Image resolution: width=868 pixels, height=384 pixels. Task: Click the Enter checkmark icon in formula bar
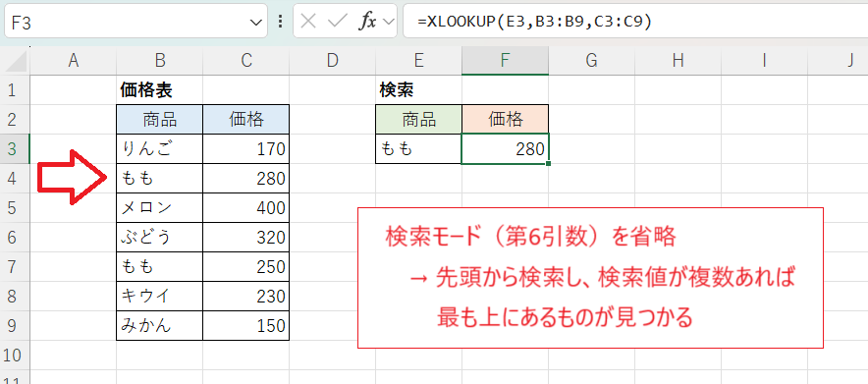337,22
